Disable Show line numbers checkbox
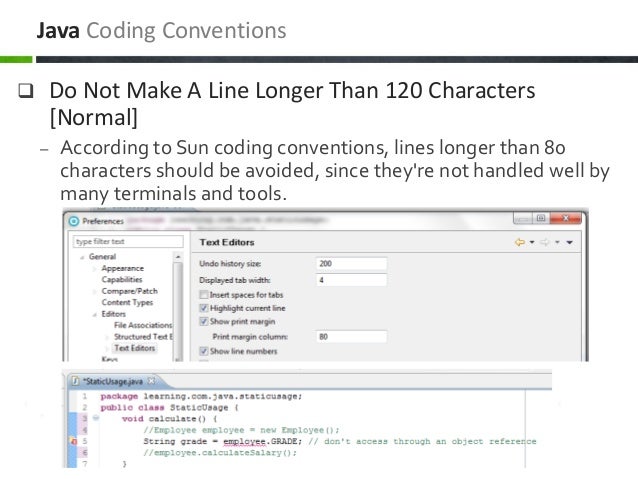The width and height of the screenshot is (638, 479). pyautogui.click(x=203, y=351)
